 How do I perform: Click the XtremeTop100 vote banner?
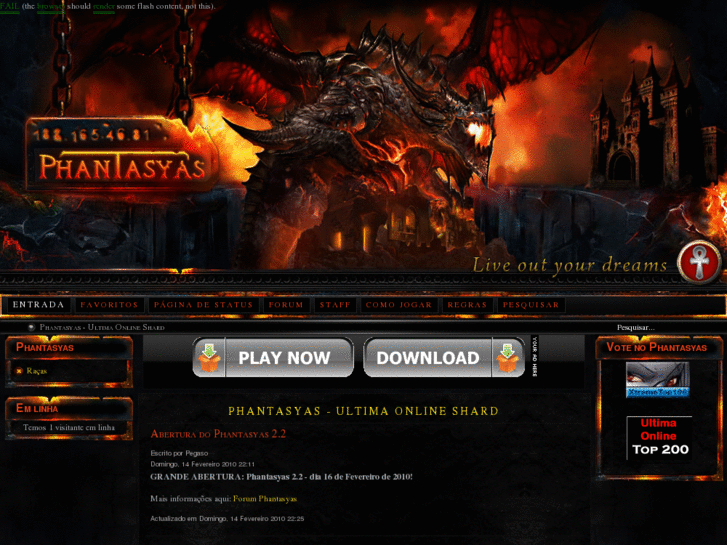[657, 380]
